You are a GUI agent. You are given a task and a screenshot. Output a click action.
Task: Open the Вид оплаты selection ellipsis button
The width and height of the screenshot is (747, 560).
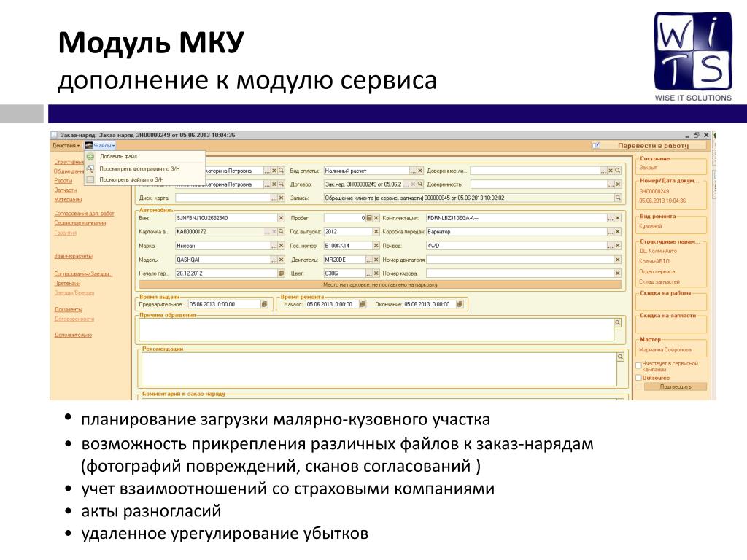(x=413, y=171)
